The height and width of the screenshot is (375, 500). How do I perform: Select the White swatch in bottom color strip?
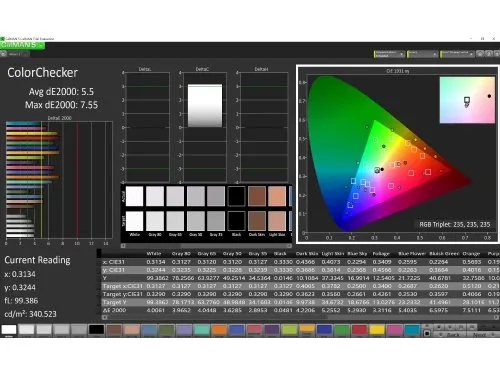(x=9, y=329)
